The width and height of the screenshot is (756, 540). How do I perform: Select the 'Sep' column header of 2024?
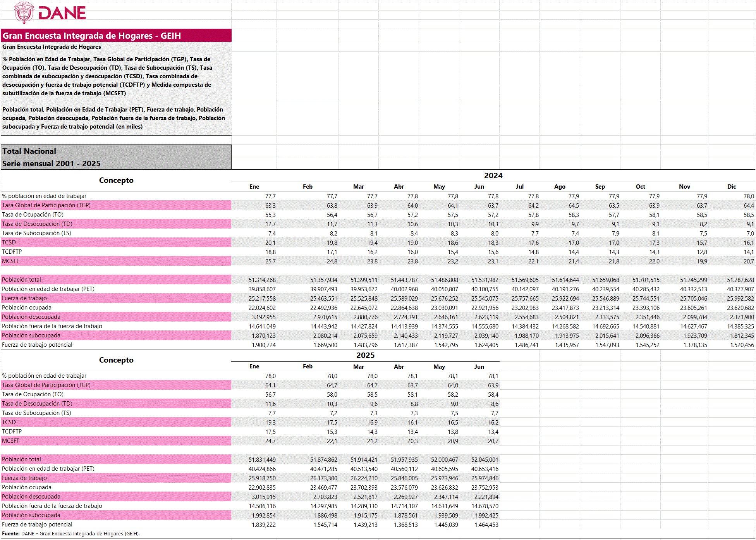point(600,187)
